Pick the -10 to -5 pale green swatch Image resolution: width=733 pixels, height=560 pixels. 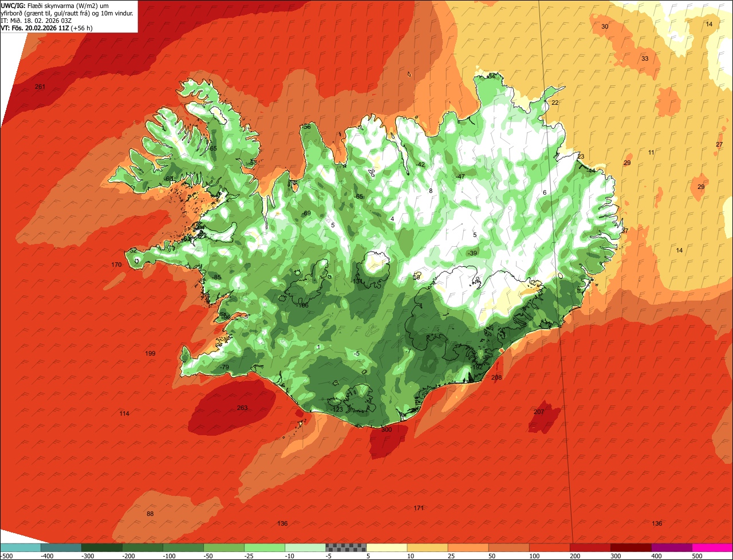click(x=305, y=547)
